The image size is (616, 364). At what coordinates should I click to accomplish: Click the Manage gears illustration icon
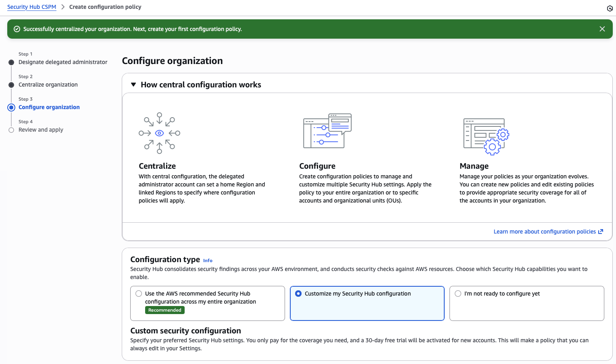(486, 136)
